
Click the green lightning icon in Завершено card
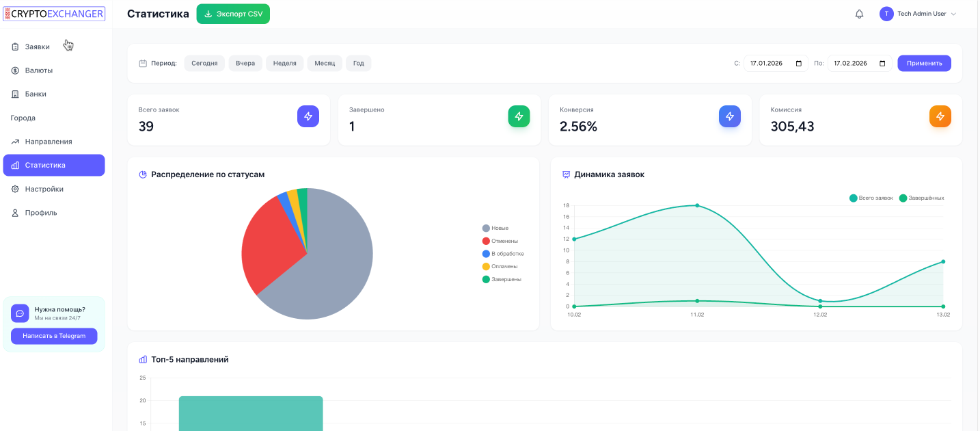click(519, 116)
